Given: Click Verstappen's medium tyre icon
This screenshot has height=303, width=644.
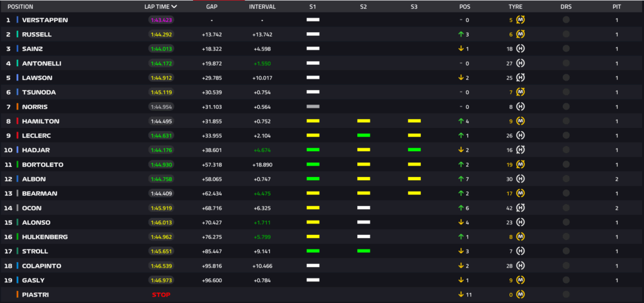Looking at the screenshot, I should (521, 20).
